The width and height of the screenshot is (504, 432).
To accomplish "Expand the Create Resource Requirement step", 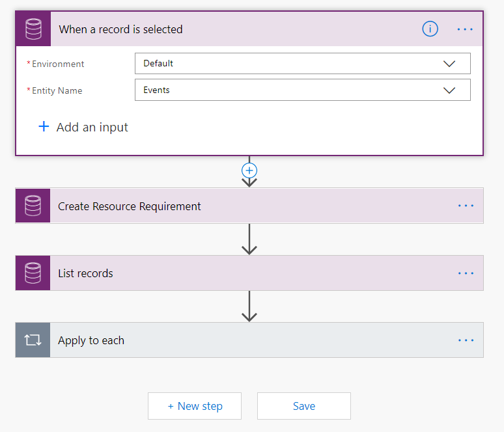I will (x=130, y=206).
